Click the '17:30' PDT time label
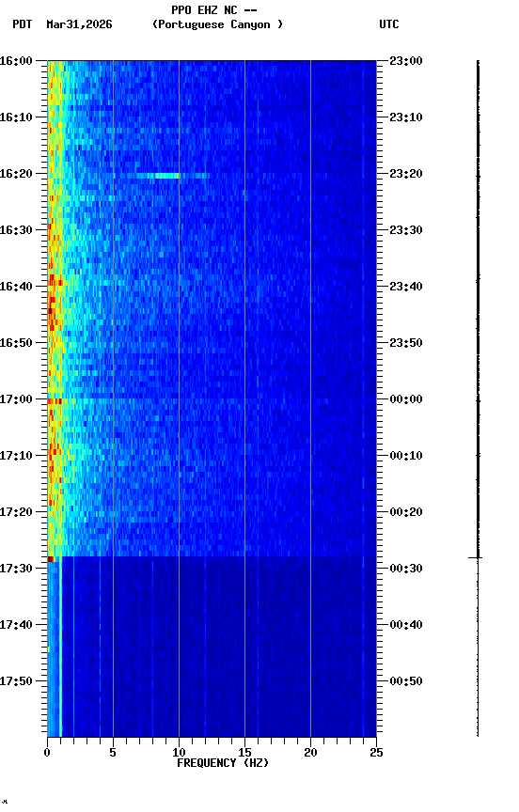The height and width of the screenshot is (812, 519). 16,570
